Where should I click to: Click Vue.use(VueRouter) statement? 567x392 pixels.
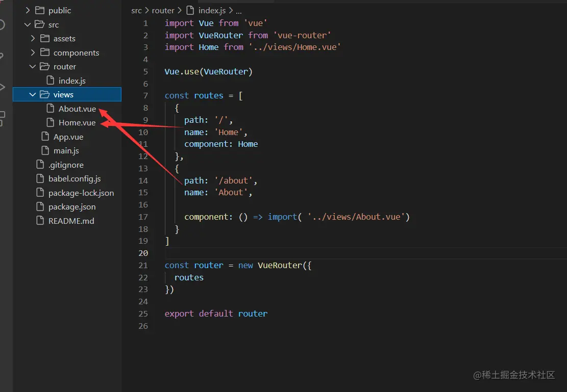(x=208, y=71)
